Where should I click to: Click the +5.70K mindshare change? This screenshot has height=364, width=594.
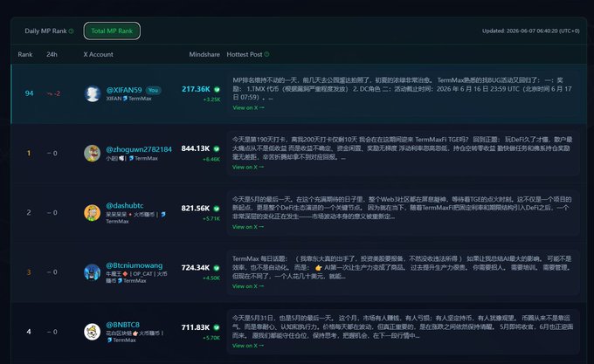click(x=211, y=338)
